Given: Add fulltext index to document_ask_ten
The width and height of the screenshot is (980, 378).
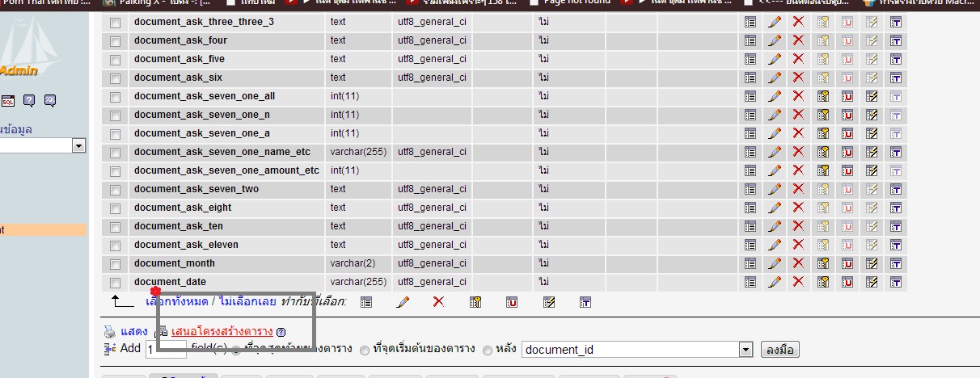Looking at the screenshot, I should click(x=896, y=226).
